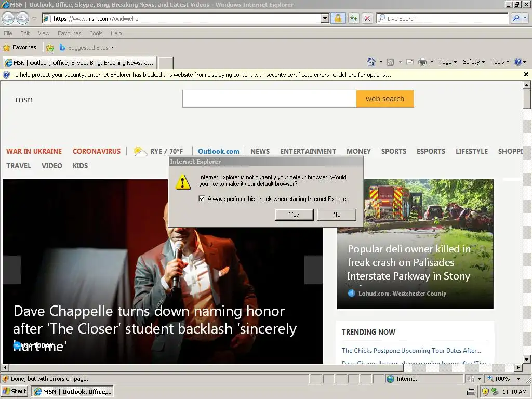The height and width of the screenshot is (399, 532).
Task: Click No in the default browser dialog
Action: coord(337,215)
